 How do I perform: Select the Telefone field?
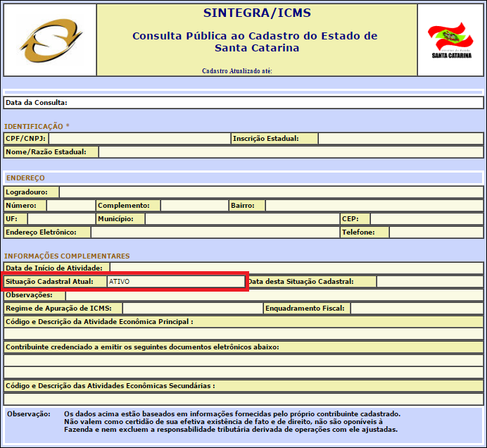(x=436, y=232)
